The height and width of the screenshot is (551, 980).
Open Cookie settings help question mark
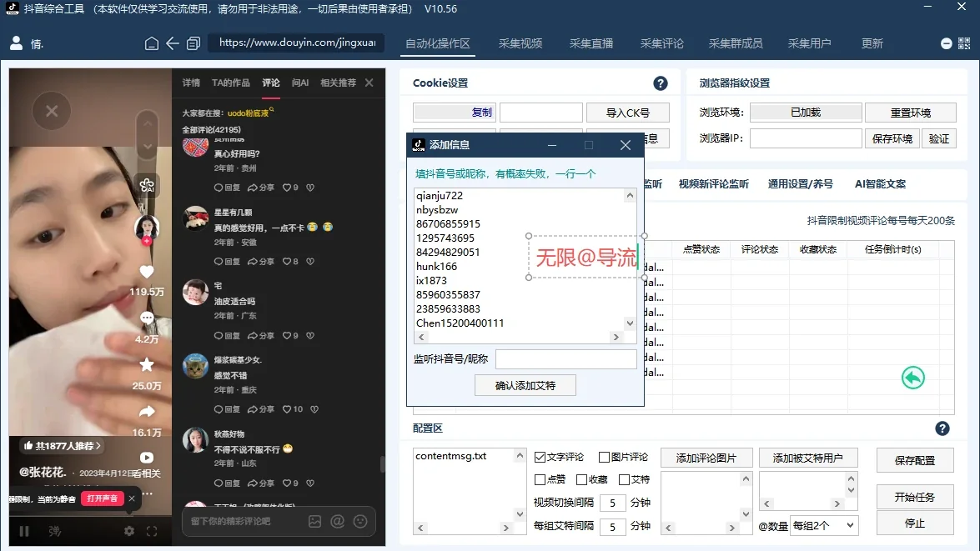[x=660, y=83]
